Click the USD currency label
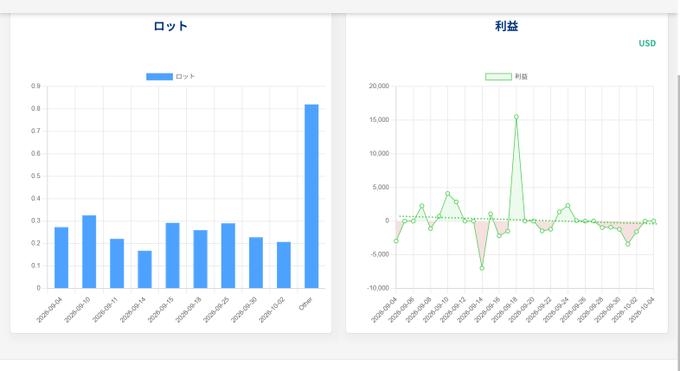Image resolution: width=680 pixels, height=371 pixels. tap(647, 43)
